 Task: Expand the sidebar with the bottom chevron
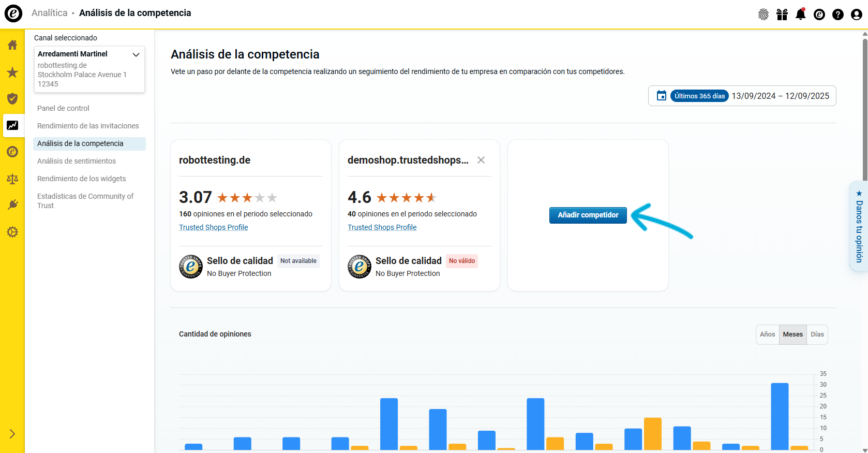point(12,434)
